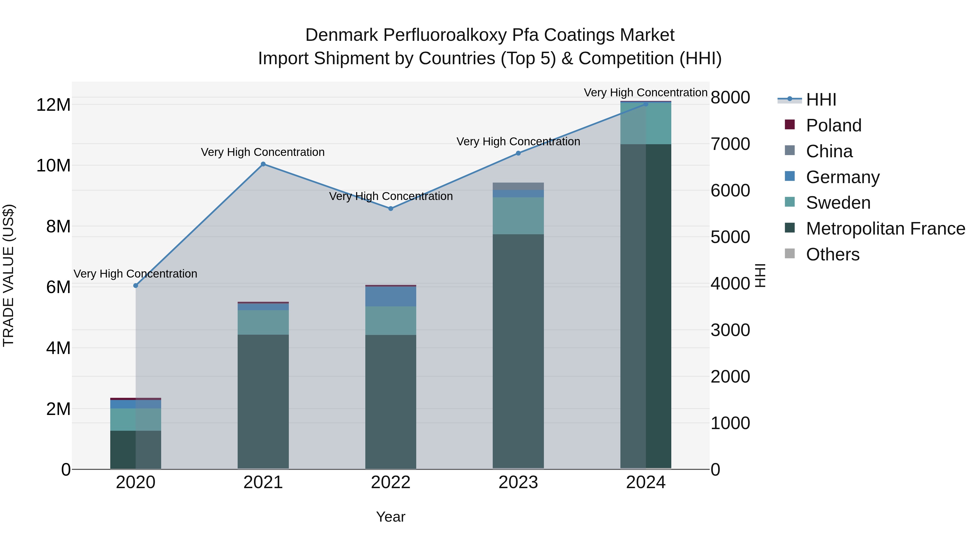This screenshot has height=551, width=980.
Task: Click the 2024 Metropolitan France bar segment
Action: pyautogui.click(x=646, y=306)
